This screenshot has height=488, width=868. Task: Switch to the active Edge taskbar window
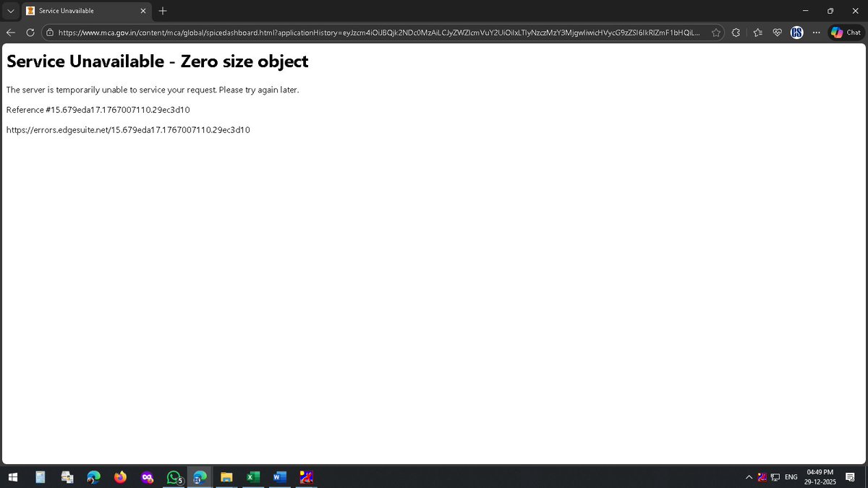tap(200, 477)
